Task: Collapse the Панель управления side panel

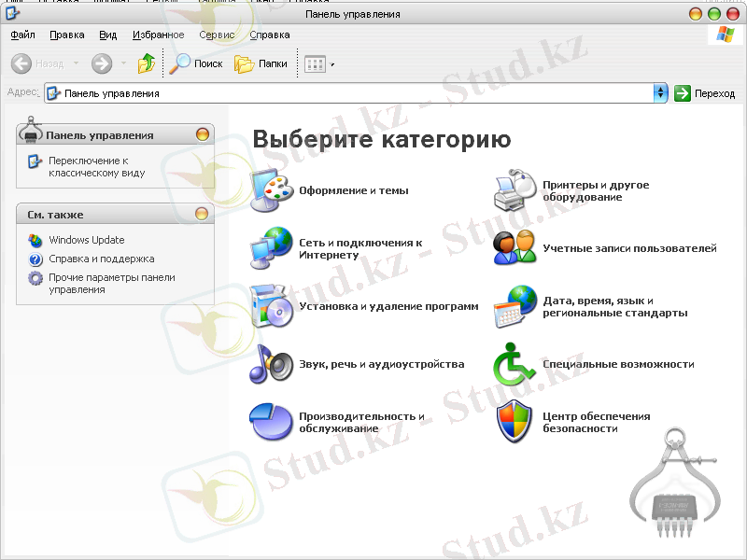Action: pyautogui.click(x=203, y=134)
